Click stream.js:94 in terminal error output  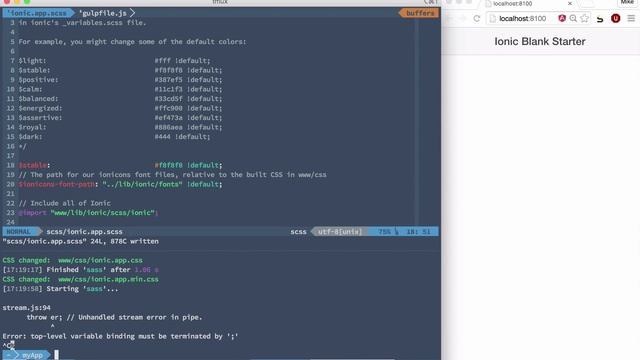[x=27, y=307]
